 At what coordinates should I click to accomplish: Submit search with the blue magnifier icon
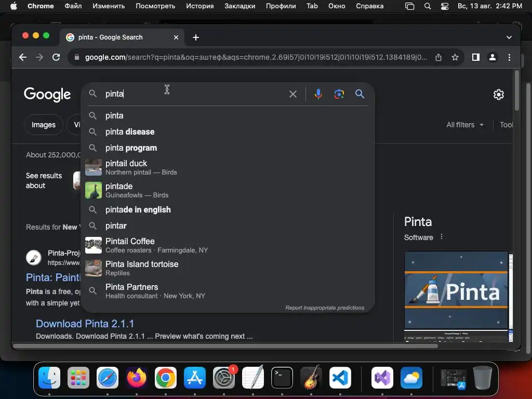coord(360,94)
